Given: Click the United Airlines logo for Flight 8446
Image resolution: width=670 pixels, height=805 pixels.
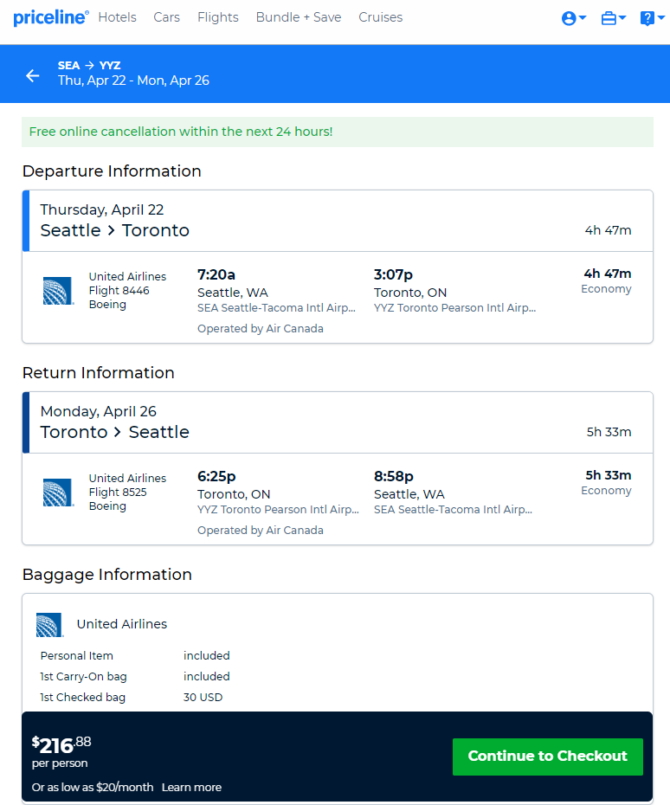Looking at the screenshot, I should click(x=58, y=291).
